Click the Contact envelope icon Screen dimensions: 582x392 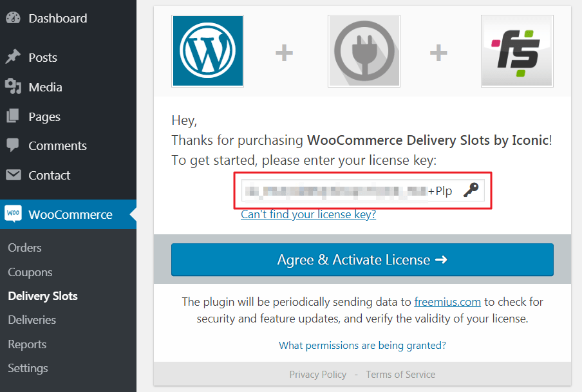(x=13, y=175)
